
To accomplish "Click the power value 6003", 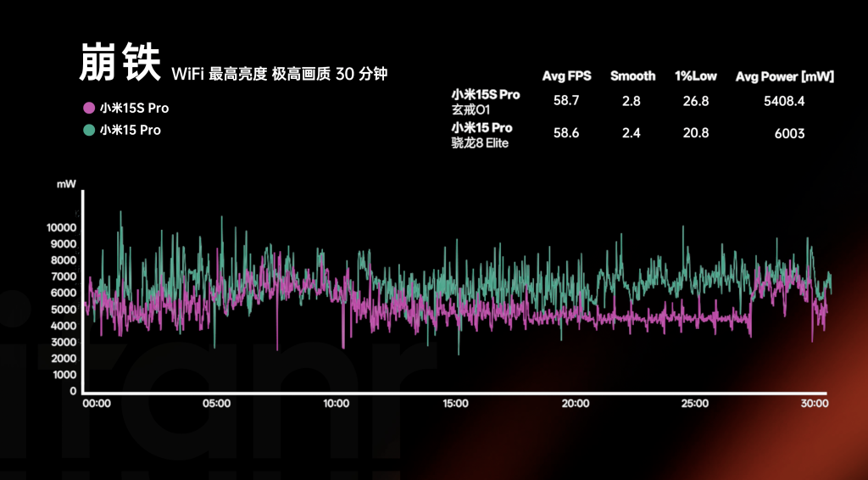I will (790, 133).
